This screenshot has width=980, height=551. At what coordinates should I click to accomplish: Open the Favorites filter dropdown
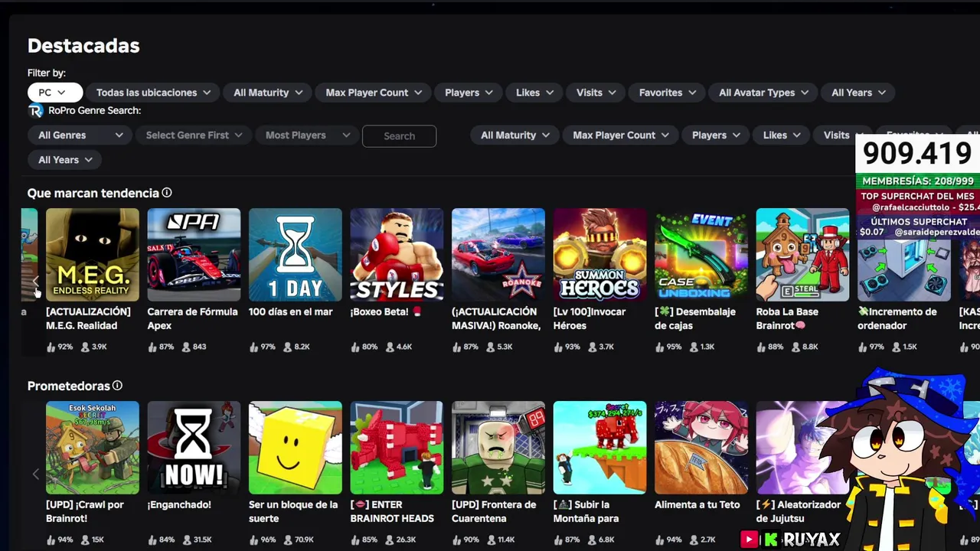point(667,93)
